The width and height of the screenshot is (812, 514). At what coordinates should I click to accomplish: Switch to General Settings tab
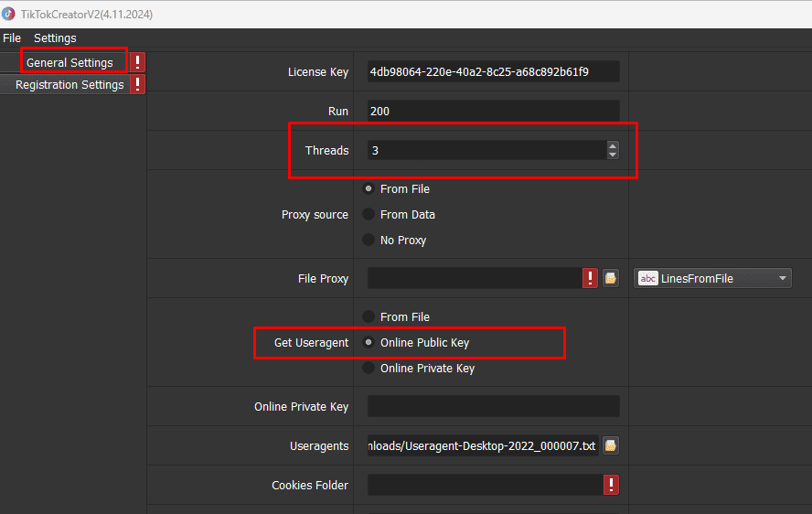pyautogui.click(x=65, y=62)
